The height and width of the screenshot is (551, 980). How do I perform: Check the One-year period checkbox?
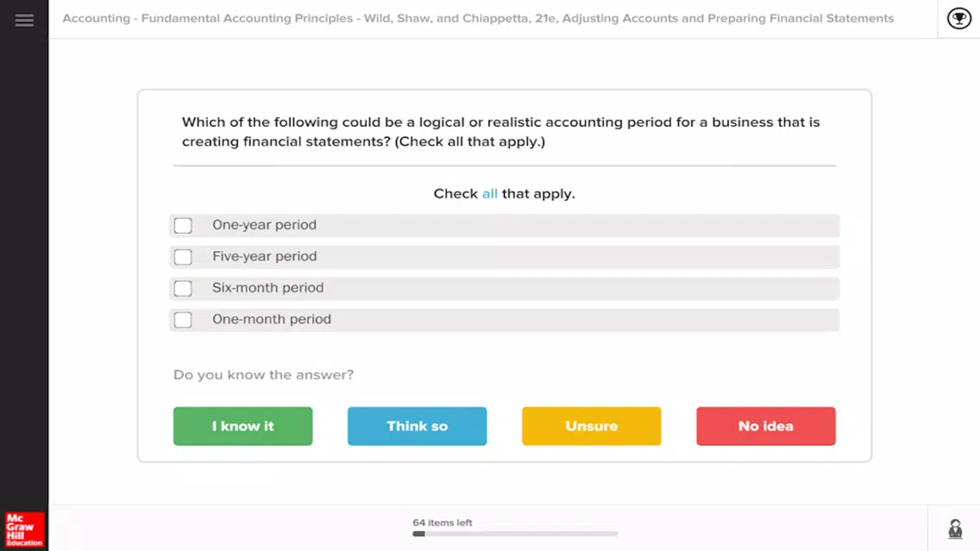point(183,226)
